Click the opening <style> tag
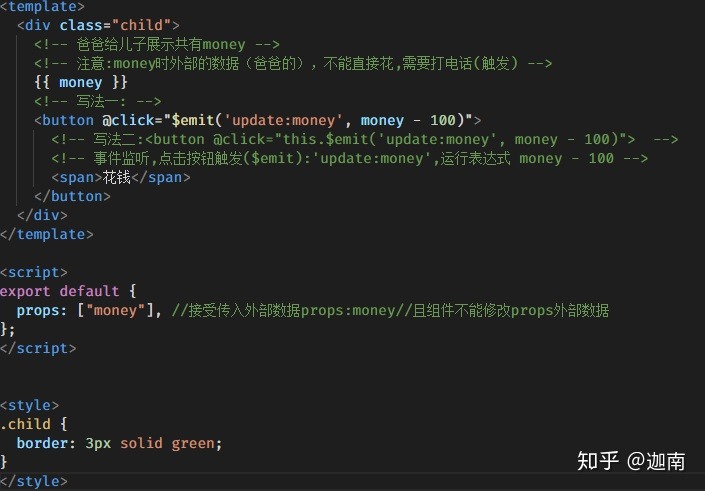705x491 pixels. 30,406
